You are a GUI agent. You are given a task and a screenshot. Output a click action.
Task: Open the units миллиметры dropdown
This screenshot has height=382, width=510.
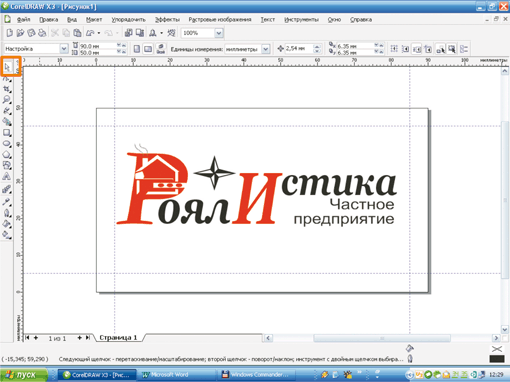(265, 49)
